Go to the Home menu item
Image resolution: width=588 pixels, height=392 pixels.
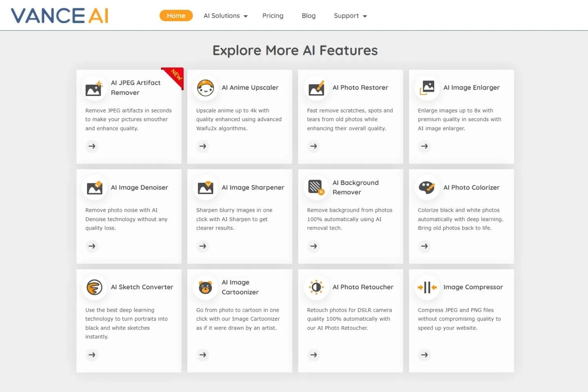tap(176, 16)
